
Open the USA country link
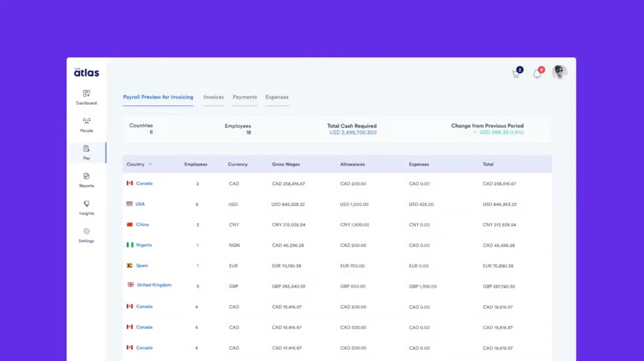(x=140, y=204)
